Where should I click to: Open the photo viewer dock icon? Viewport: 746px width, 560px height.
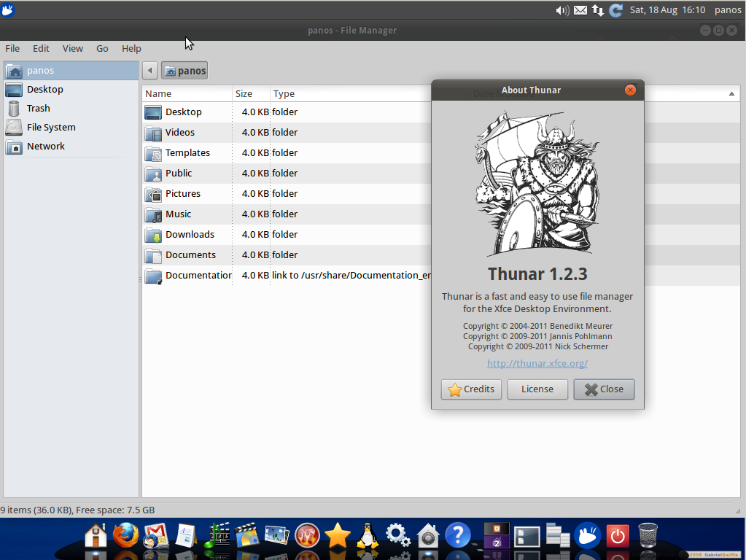(276, 536)
